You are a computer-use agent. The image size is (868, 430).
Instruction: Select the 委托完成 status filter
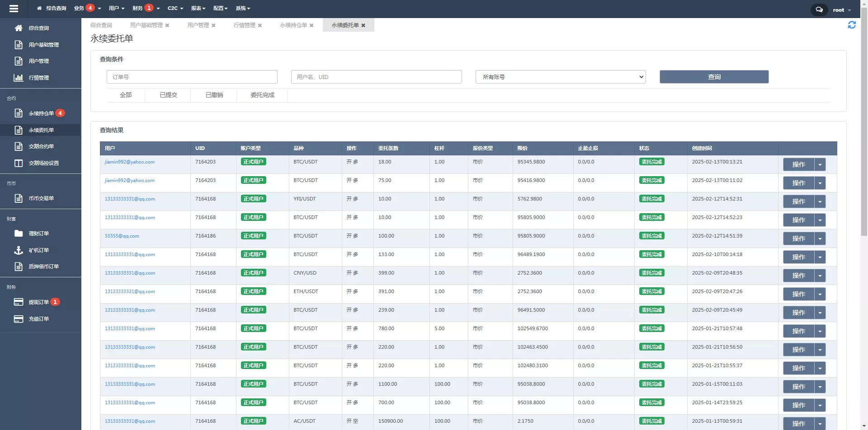coord(262,95)
